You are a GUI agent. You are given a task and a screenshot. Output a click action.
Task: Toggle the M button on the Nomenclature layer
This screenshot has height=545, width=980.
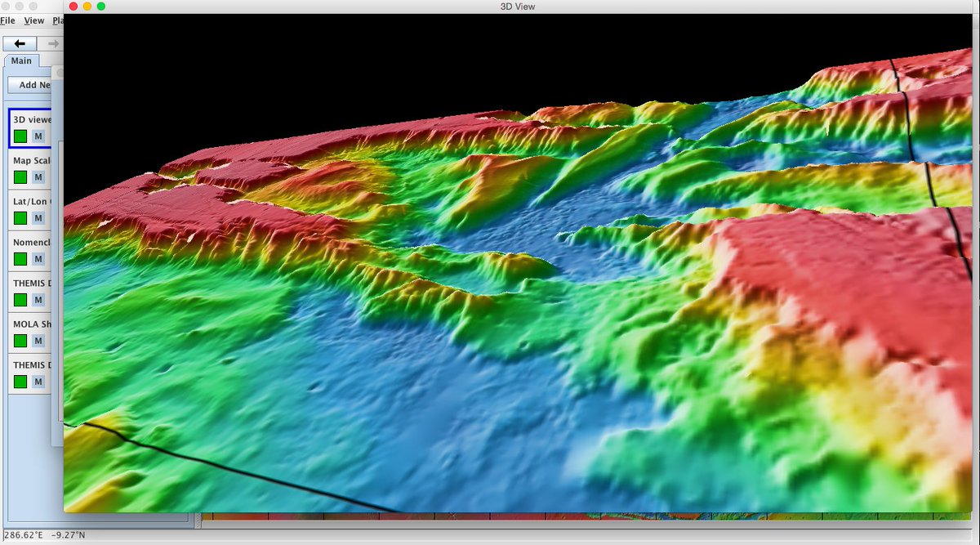(x=38, y=259)
